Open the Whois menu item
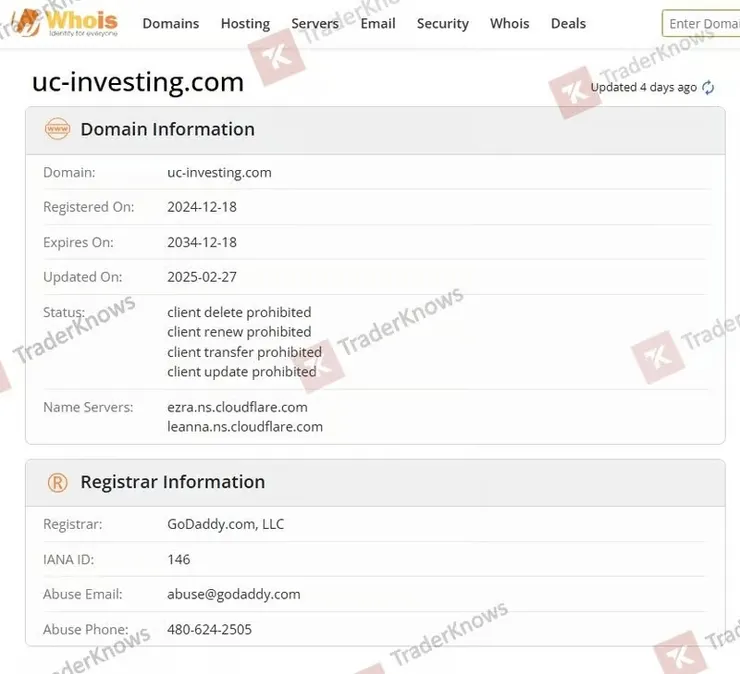Screen dimensions: 740x674 (x=509, y=23)
